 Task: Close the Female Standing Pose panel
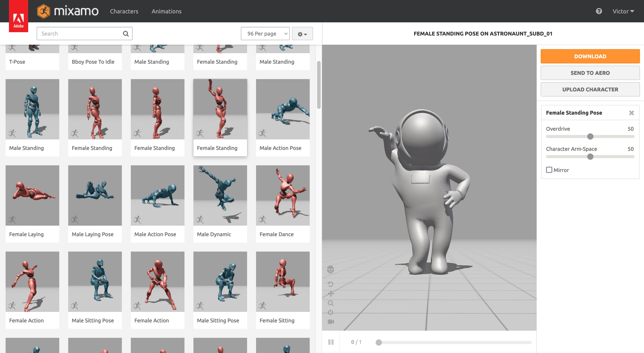pos(631,113)
